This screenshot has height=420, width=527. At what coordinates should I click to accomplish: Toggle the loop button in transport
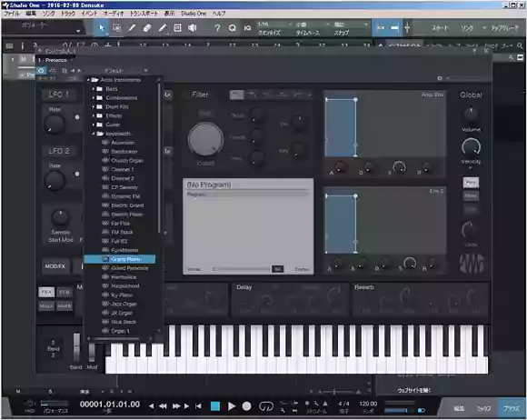point(266,406)
